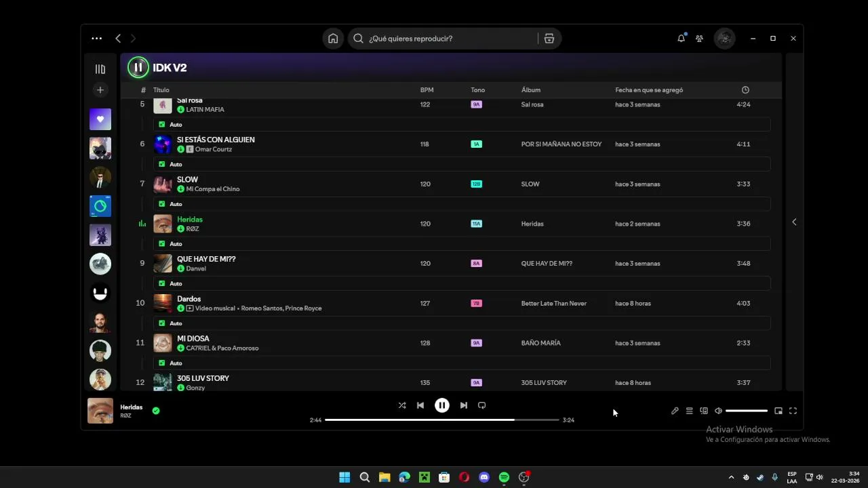The image size is (868, 488).
Task: Click the 12B key tag on SLOW
Action: 476,184
